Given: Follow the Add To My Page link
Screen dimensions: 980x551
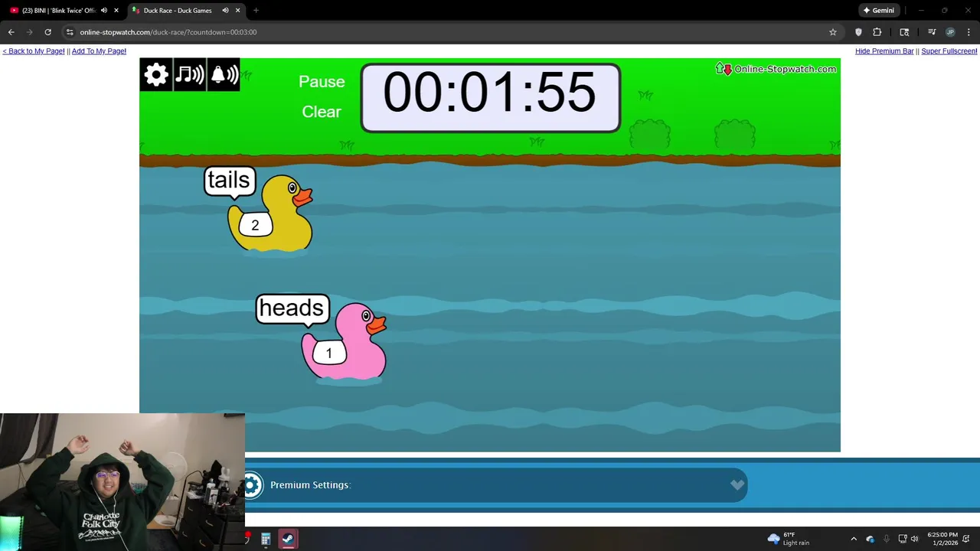Looking at the screenshot, I should click(x=99, y=51).
